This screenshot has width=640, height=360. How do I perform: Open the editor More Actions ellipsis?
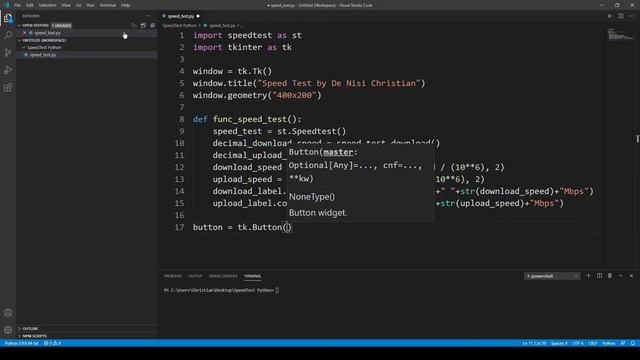pos(631,16)
